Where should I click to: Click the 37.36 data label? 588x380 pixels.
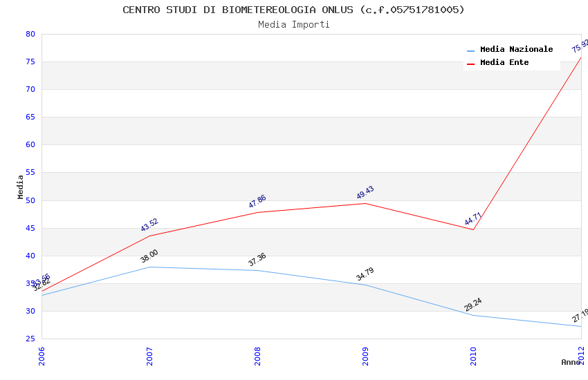click(257, 260)
